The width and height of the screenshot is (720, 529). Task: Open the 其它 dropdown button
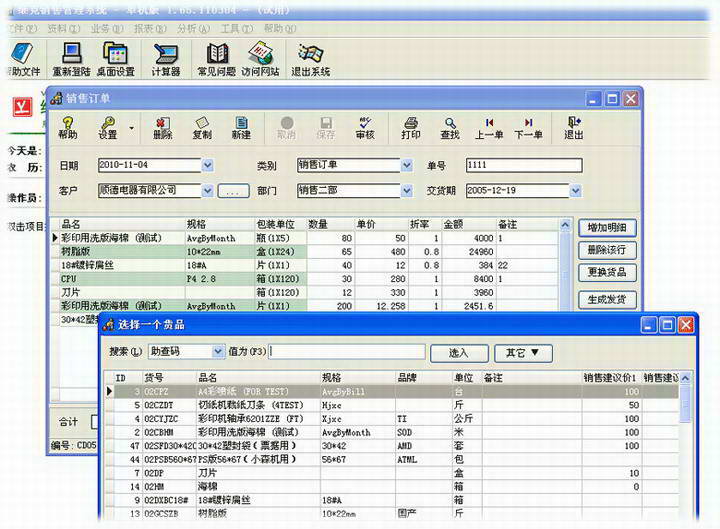(523, 353)
